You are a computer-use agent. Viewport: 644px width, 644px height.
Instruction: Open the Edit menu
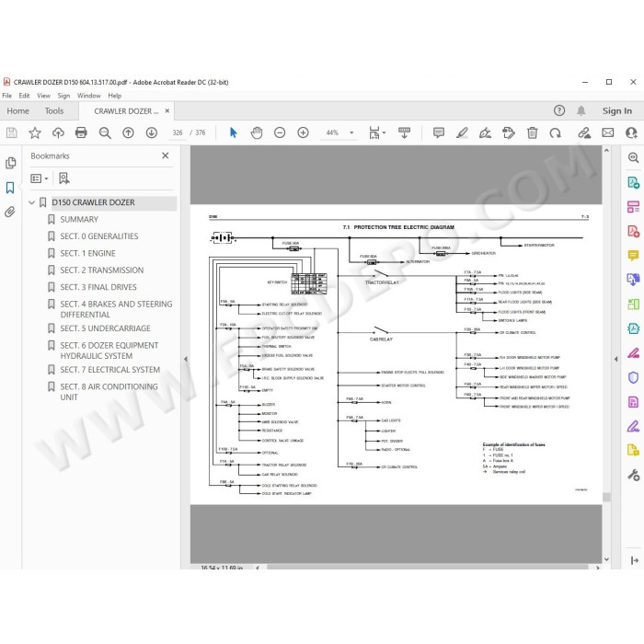click(x=24, y=96)
